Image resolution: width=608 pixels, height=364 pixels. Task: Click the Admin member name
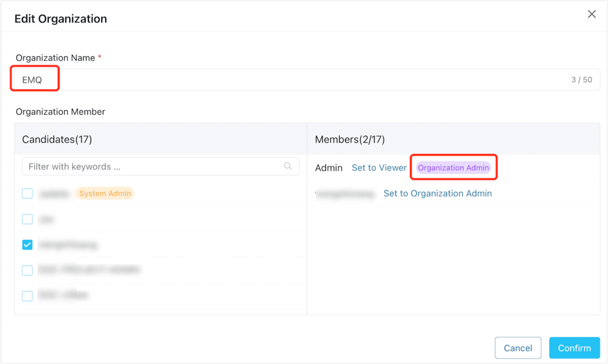tap(328, 168)
